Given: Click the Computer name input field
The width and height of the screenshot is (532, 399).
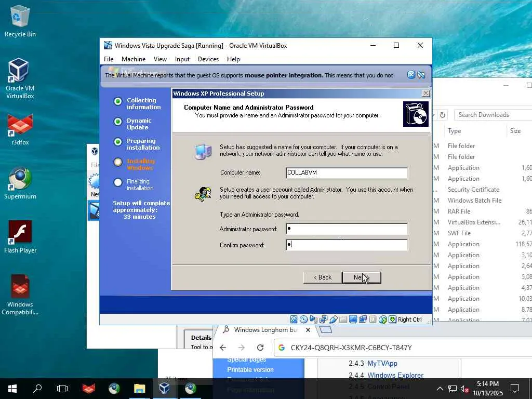Looking at the screenshot, I should pos(347,172).
